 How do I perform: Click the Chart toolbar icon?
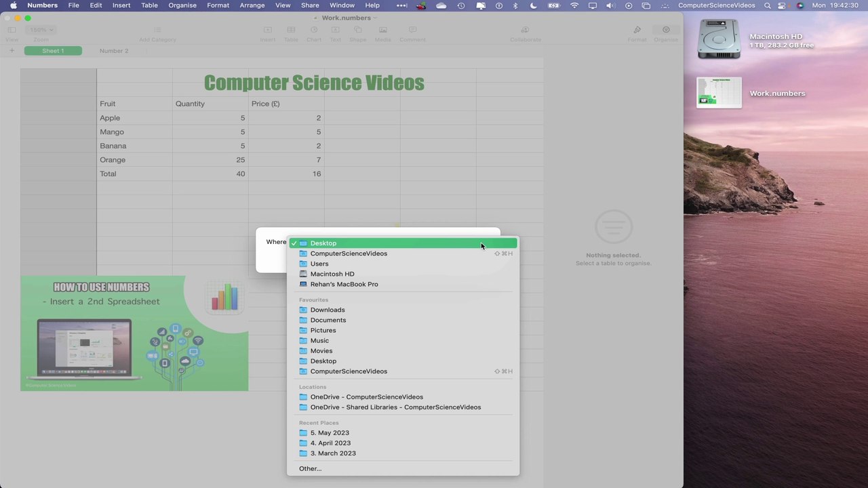pyautogui.click(x=314, y=30)
